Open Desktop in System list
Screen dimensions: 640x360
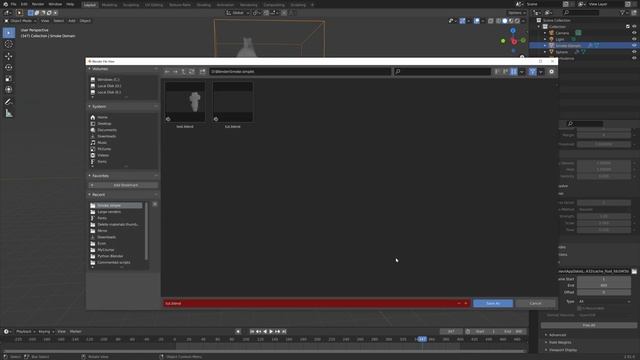pyautogui.click(x=104, y=123)
